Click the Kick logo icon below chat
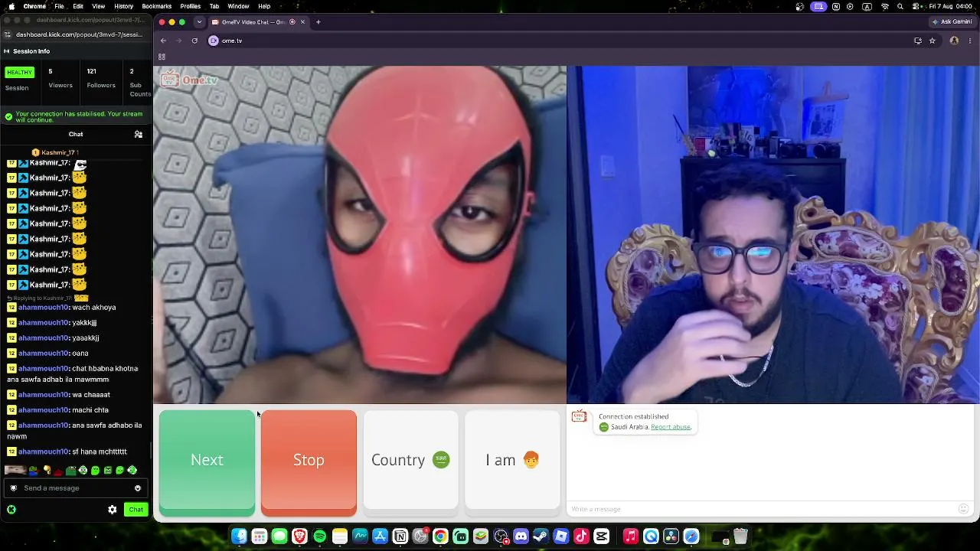Image resolution: width=980 pixels, height=551 pixels. click(11, 510)
